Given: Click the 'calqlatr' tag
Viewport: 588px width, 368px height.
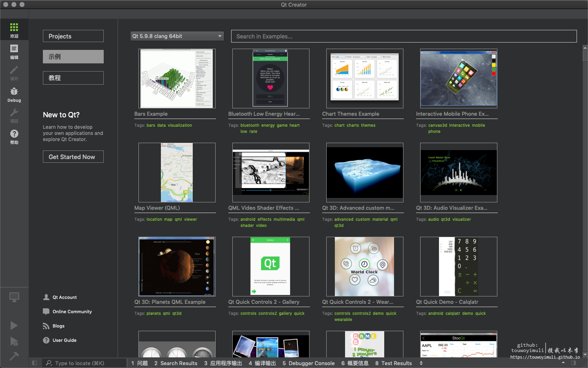Looking at the screenshot, I should click(x=452, y=314).
